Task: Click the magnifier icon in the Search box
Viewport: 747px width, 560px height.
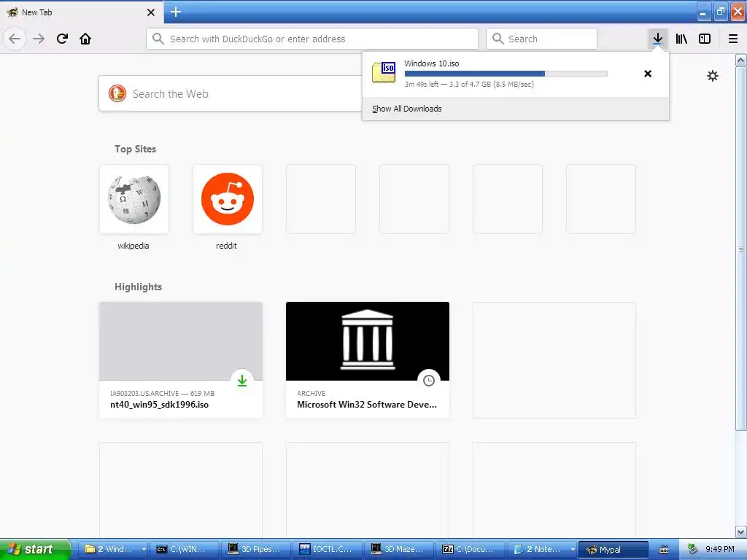Action: click(498, 39)
